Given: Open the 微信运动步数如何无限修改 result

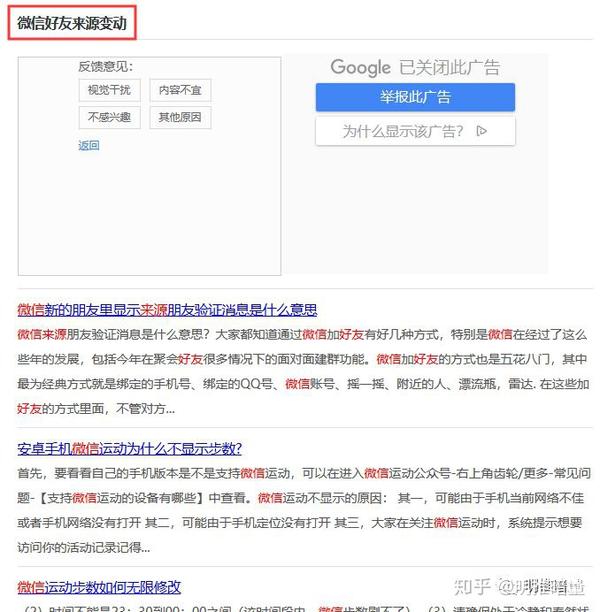Looking at the screenshot, I should pyautogui.click(x=99, y=587).
